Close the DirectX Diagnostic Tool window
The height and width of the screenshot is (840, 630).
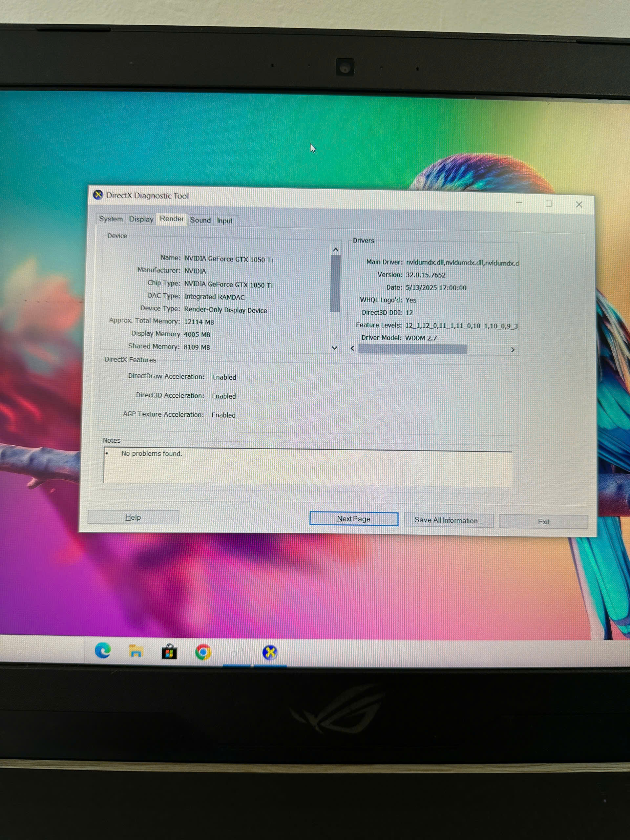click(x=579, y=204)
